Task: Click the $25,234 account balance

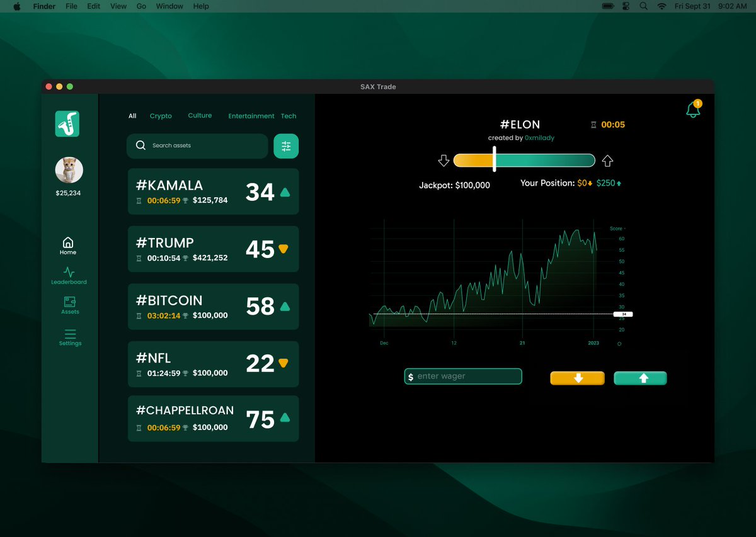Action: [x=68, y=193]
